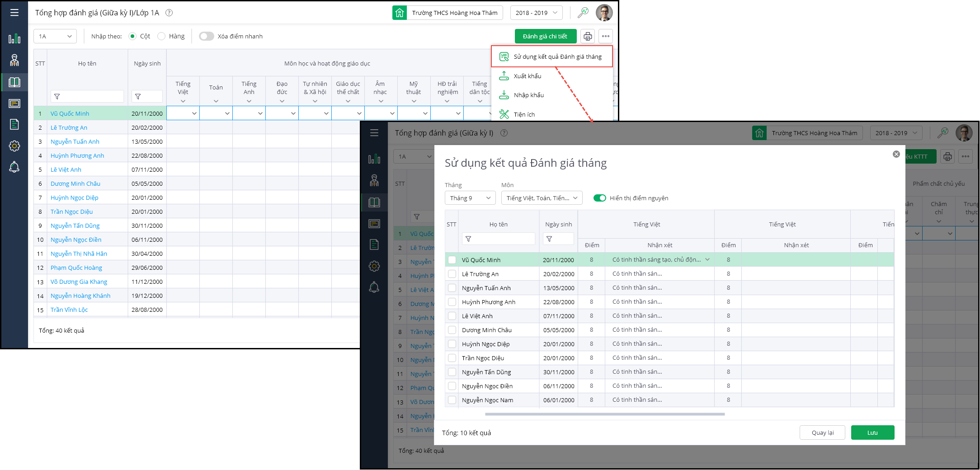This screenshot has width=980, height=470.
Task: Toggle Hiển thị điểm nguyên switch
Action: coord(600,198)
